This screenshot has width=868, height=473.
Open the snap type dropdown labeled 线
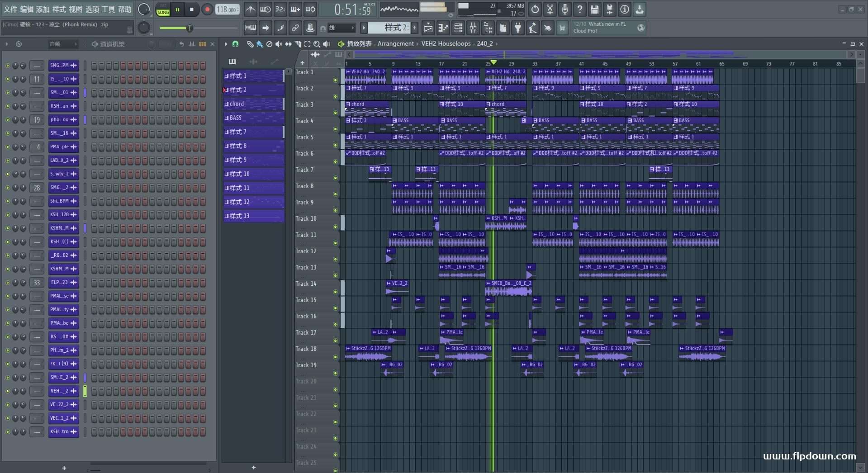tap(342, 28)
